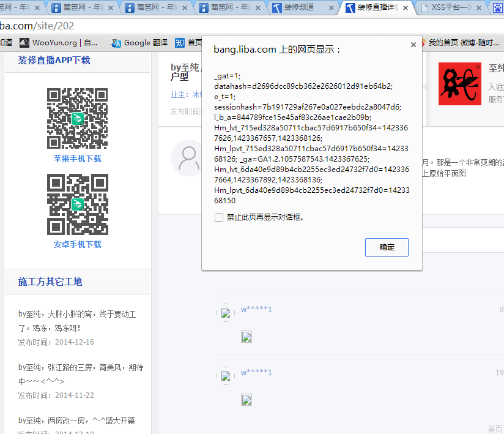Select the active 装修直播详情 tab
Image resolution: width=504 pixels, height=434 pixels.
pos(378,7)
